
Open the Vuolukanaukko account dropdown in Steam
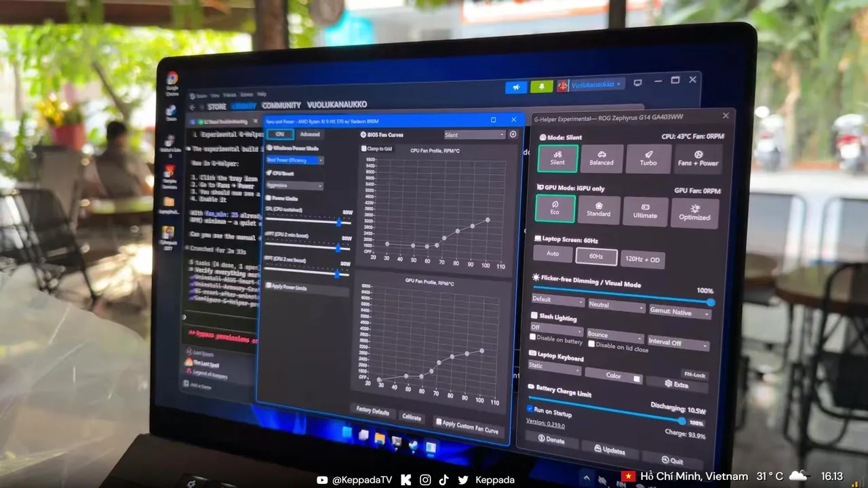pos(589,85)
